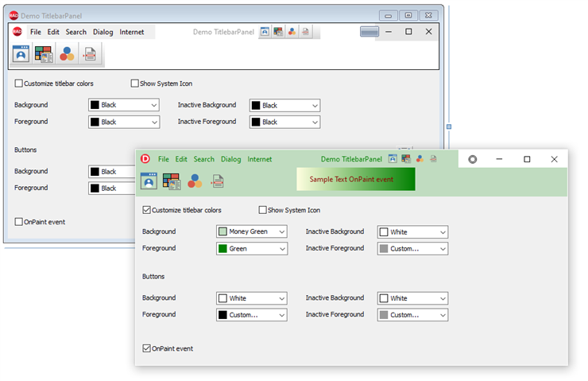Click the Sample Text OnPaint event gradient panel

pos(356,179)
